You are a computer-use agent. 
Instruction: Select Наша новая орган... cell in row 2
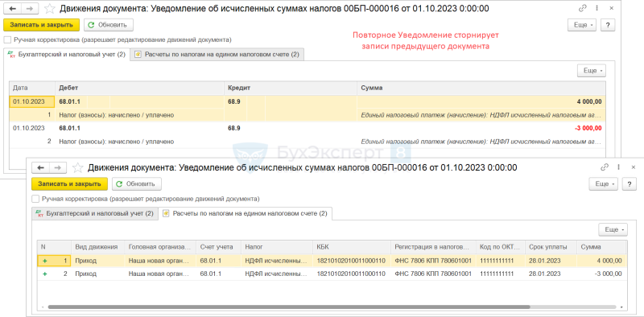[x=160, y=274]
